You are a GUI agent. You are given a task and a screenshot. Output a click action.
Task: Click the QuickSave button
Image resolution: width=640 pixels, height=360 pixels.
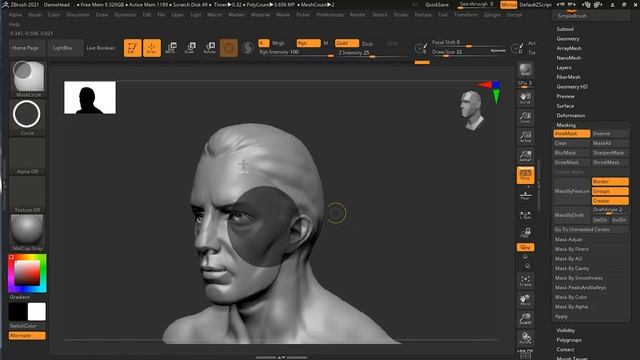pyautogui.click(x=437, y=4)
